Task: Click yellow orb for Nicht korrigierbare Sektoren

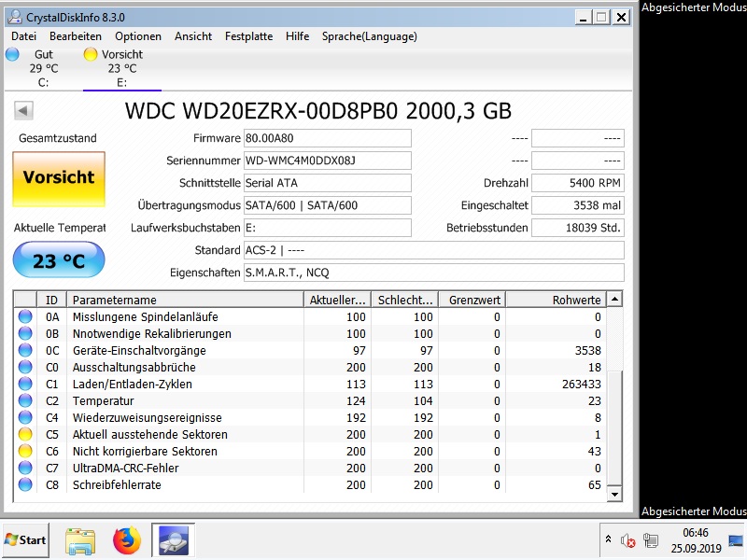Action: 25,451
